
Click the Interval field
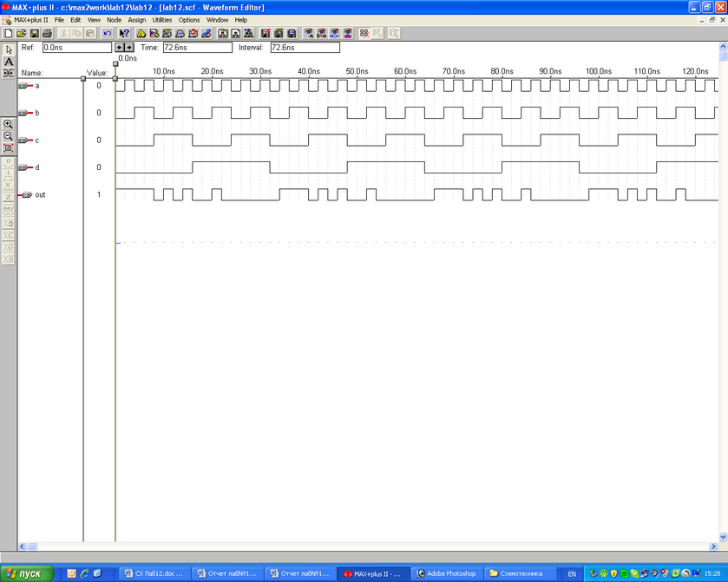[305, 48]
